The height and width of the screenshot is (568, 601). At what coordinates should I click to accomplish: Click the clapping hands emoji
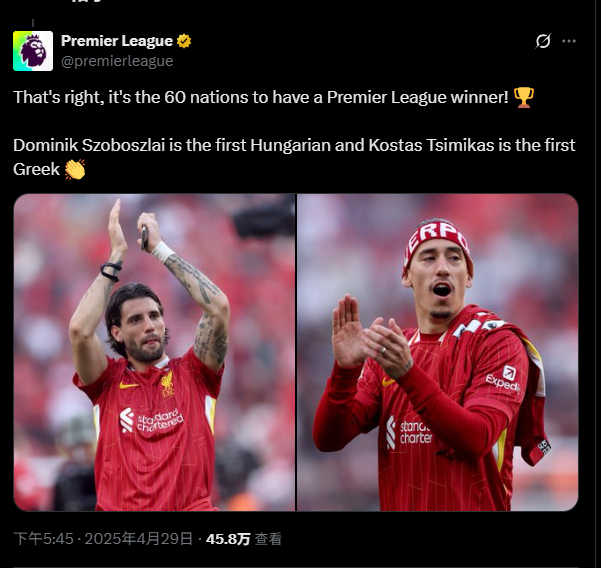pyautogui.click(x=75, y=169)
